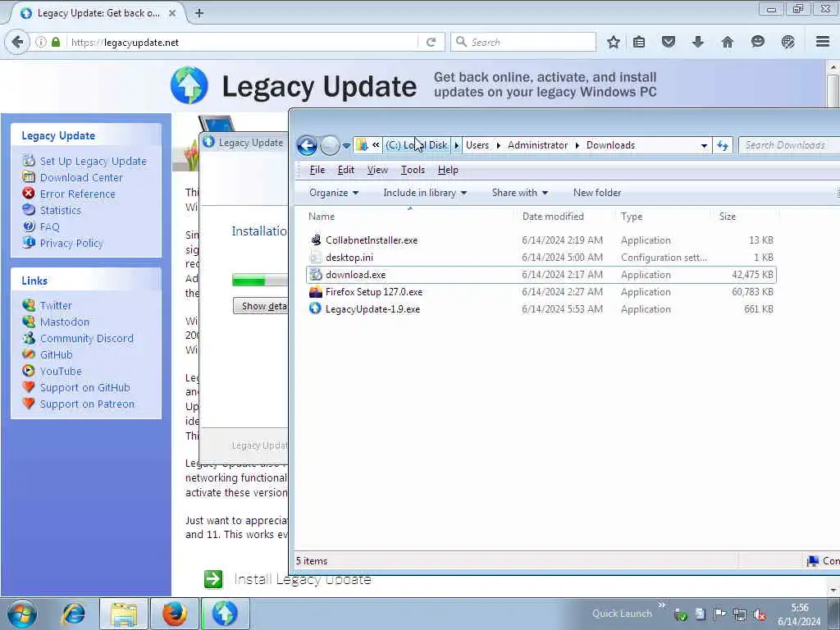840x630 pixels.
Task: Switch to Legacy Update installer taskbar button
Action: (225, 614)
